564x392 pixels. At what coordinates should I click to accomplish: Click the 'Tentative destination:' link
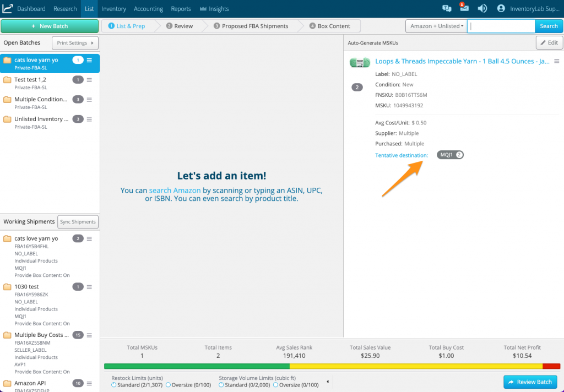click(x=402, y=155)
